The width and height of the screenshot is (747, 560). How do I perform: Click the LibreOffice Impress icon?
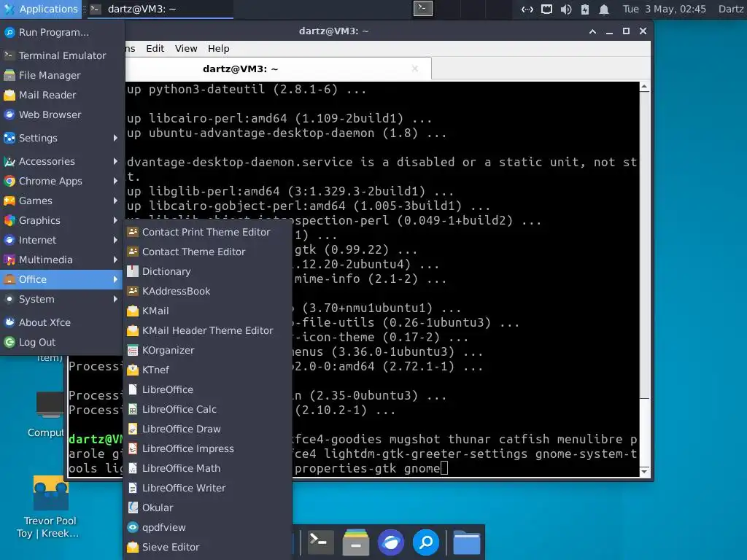(x=133, y=448)
